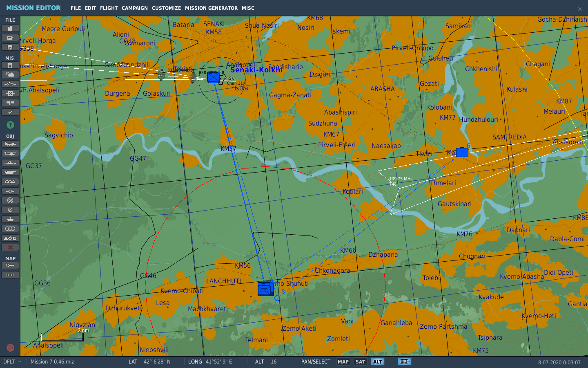Click the TSK Chan 31X TACAN label
The image size is (588, 368).
pyautogui.click(x=236, y=81)
